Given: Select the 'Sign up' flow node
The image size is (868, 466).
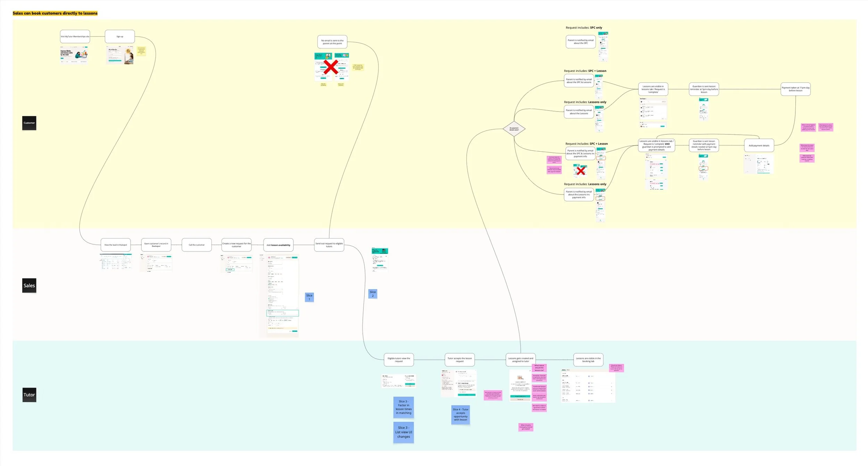Looking at the screenshot, I should (120, 36).
